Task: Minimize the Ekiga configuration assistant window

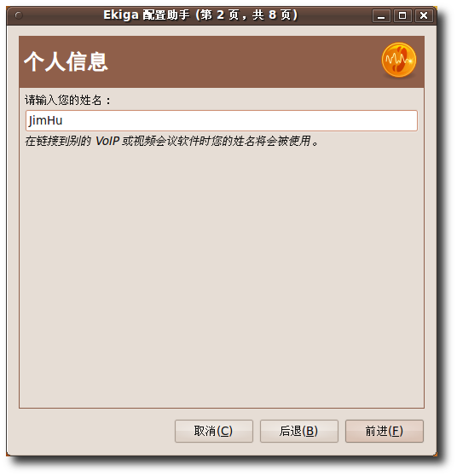Action: 381,16
